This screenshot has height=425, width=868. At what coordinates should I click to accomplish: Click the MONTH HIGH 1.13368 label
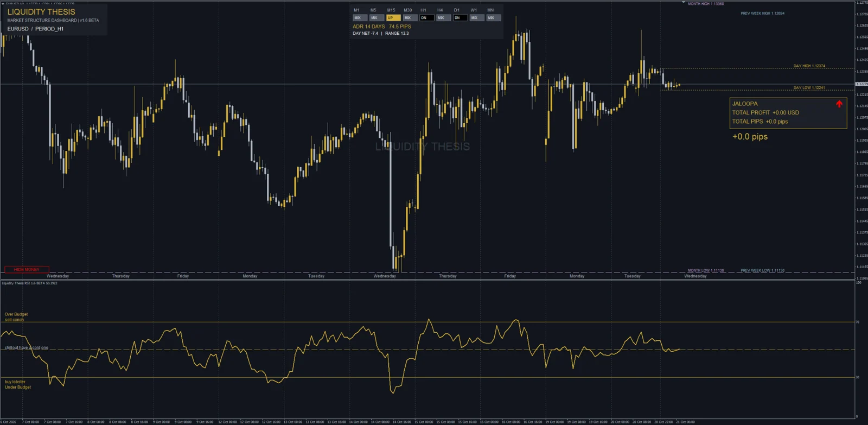click(x=706, y=4)
